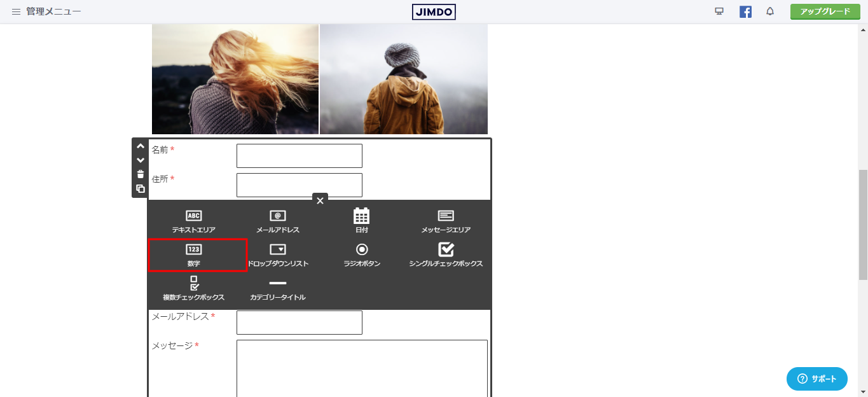Viewport: 868px width, 397px height.
Task: Click the JIMDO logo
Action: (434, 11)
